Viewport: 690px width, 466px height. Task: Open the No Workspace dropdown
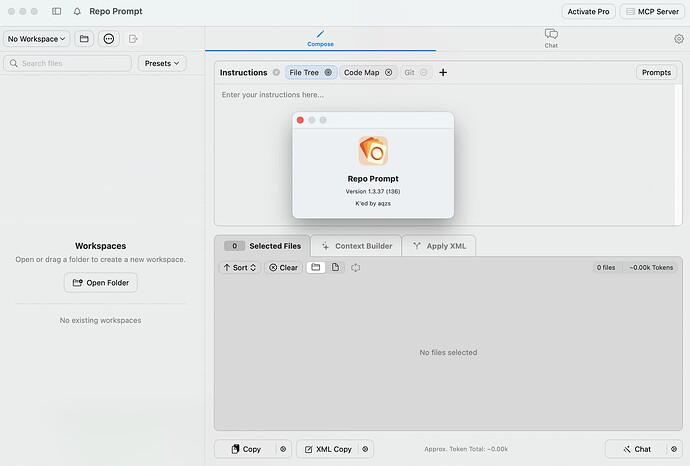coord(37,39)
